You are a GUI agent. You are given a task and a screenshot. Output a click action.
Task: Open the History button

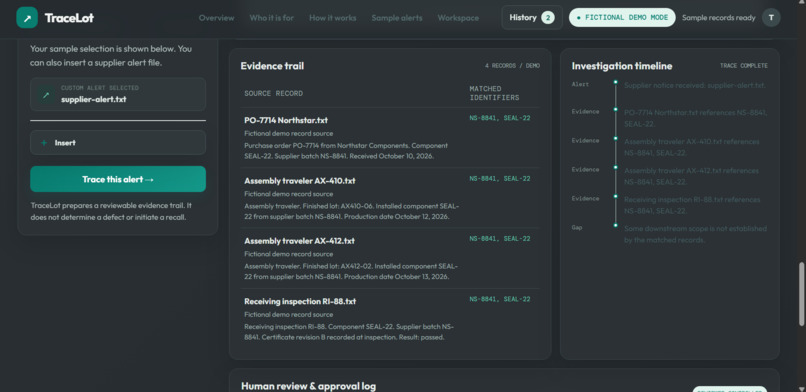(x=532, y=17)
